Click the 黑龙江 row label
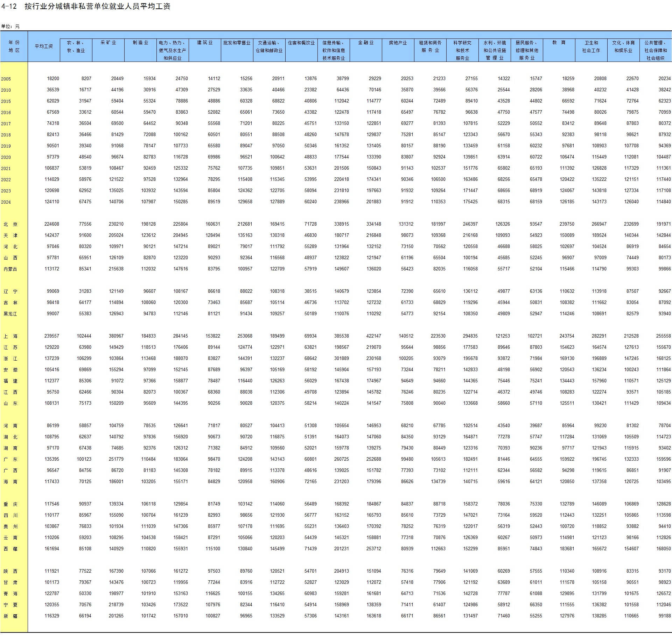The height and width of the screenshot is (644, 672). point(10,314)
